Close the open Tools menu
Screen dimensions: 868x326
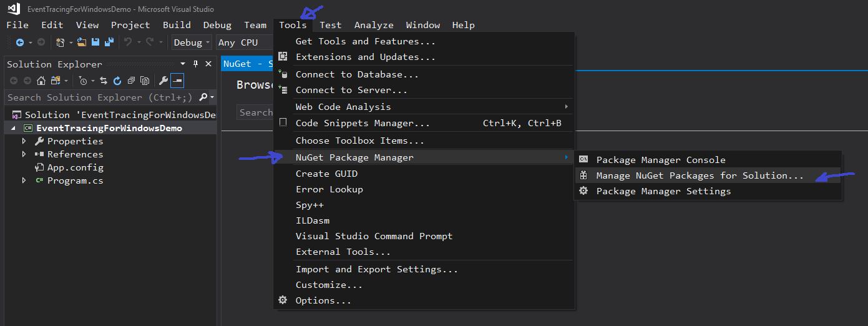[x=293, y=25]
